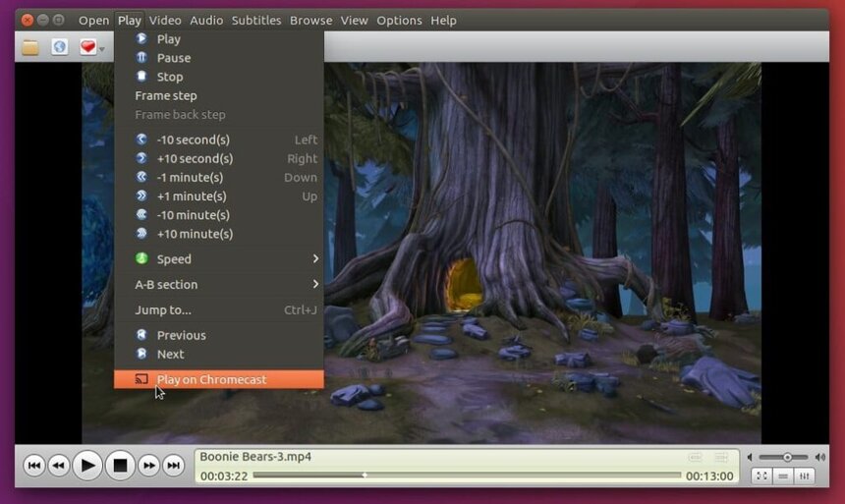This screenshot has width=845, height=504.
Task: Open the Jump to... dialog entry
Action: [x=219, y=309]
